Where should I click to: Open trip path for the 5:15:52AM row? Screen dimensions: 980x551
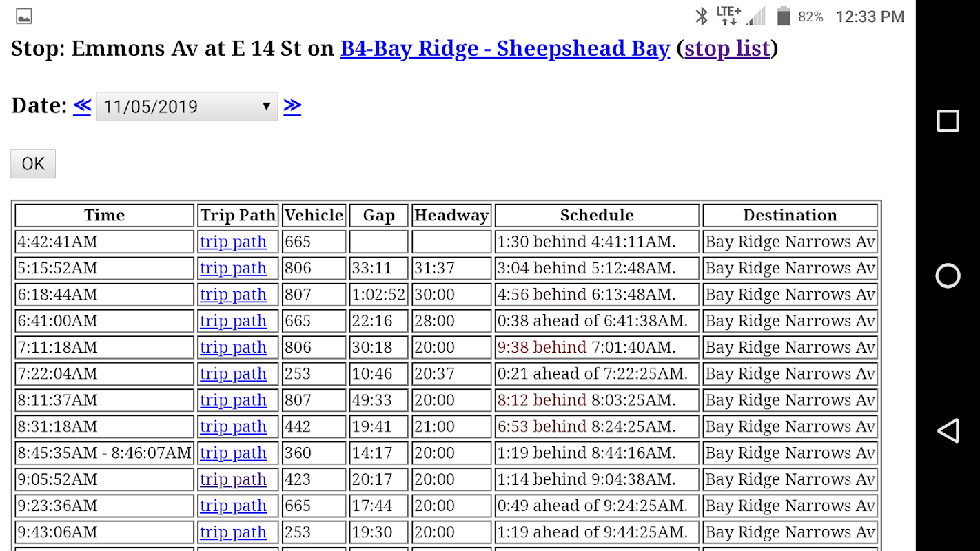pos(233,268)
